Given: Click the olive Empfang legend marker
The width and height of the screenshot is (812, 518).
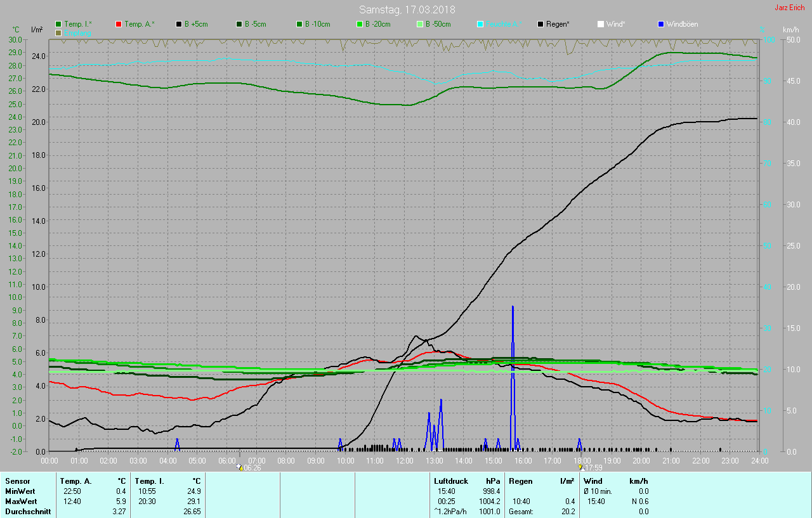Looking at the screenshot, I should coord(59,33).
